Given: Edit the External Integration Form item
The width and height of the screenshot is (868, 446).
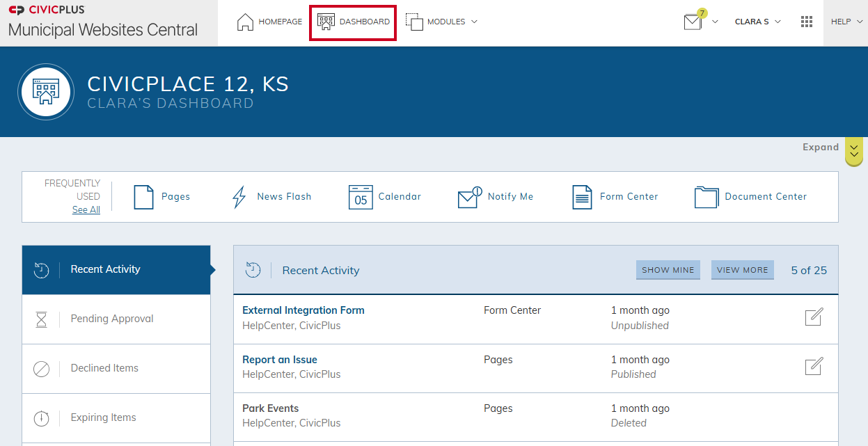Looking at the screenshot, I should pyautogui.click(x=814, y=317).
